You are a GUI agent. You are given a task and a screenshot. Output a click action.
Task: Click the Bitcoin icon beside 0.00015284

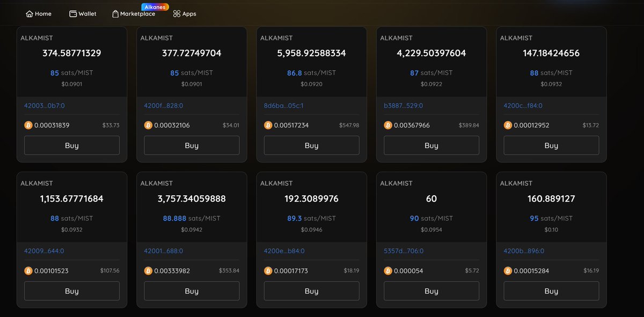(508, 271)
